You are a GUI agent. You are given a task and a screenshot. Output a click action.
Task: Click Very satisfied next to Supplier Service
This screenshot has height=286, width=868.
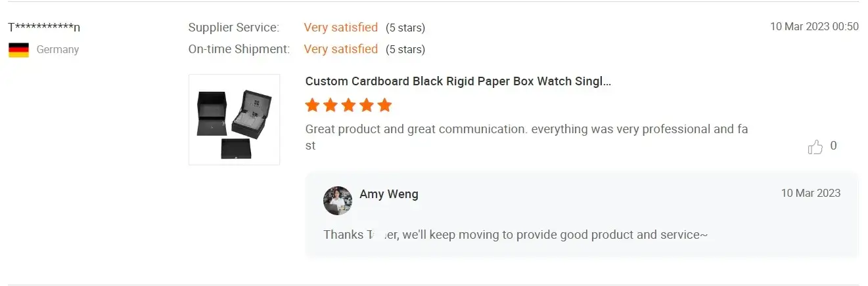(x=340, y=28)
